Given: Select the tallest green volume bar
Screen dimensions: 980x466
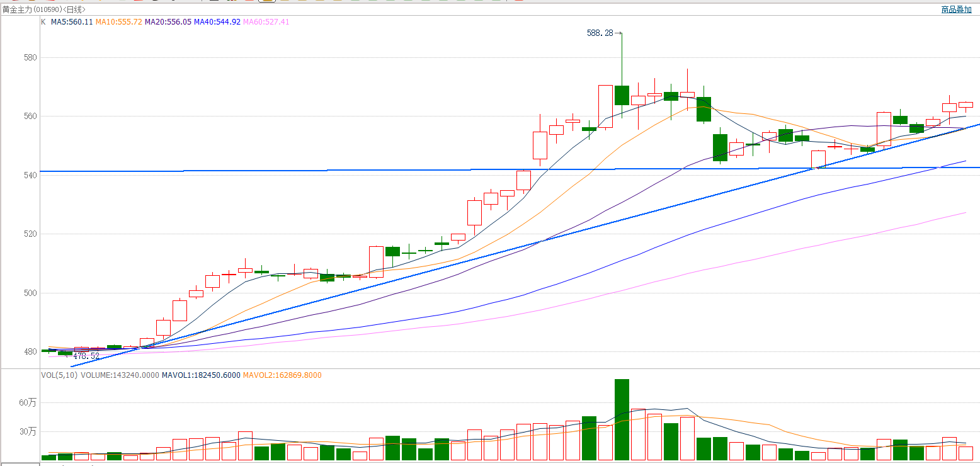Looking at the screenshot, I should 622,419.
